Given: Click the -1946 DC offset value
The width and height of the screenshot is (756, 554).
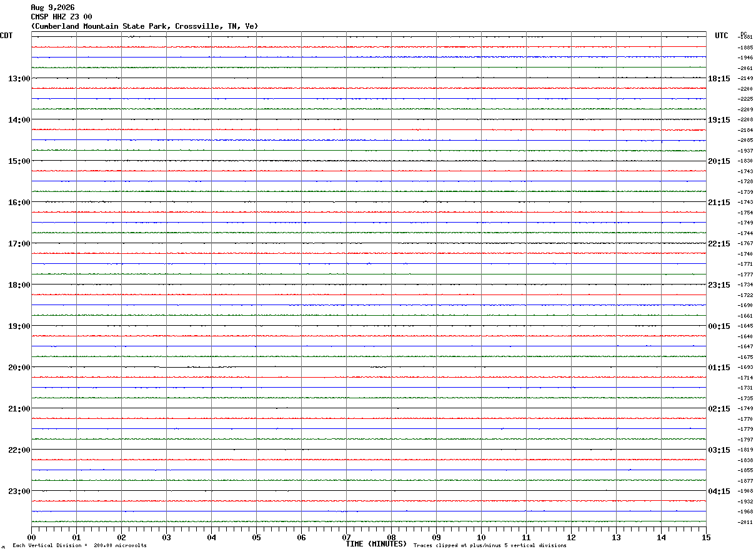Looking at the screenshot, I should click(x=745, y=58).
